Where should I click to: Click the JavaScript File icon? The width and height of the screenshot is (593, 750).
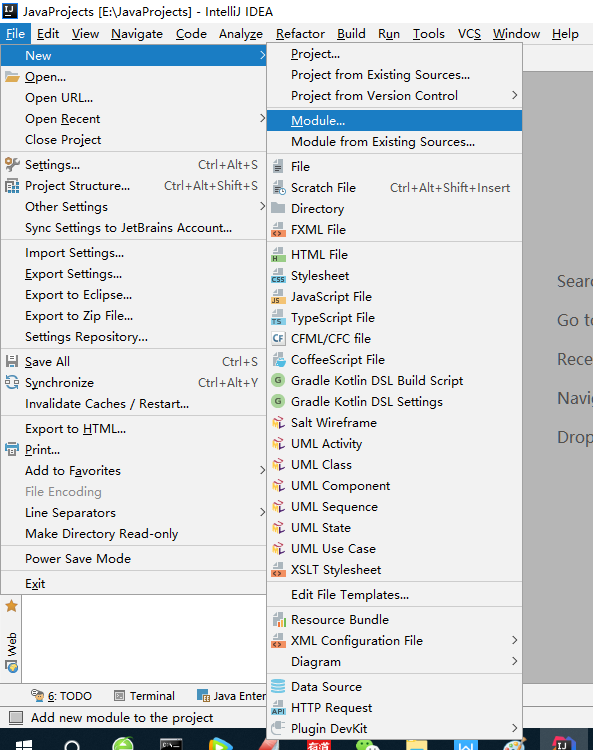coord(278,297)
